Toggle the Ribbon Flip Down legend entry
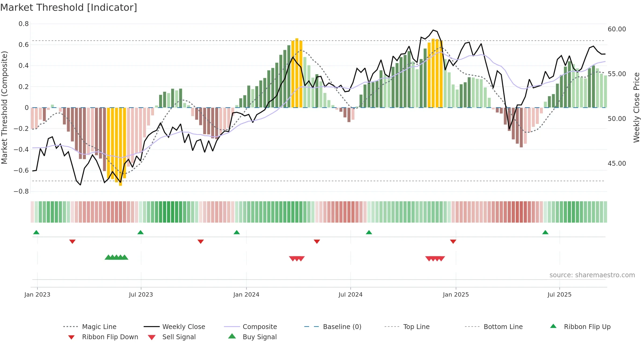This screenshot has height=362, width=644. pyautogui.click(x=103, y=337)
